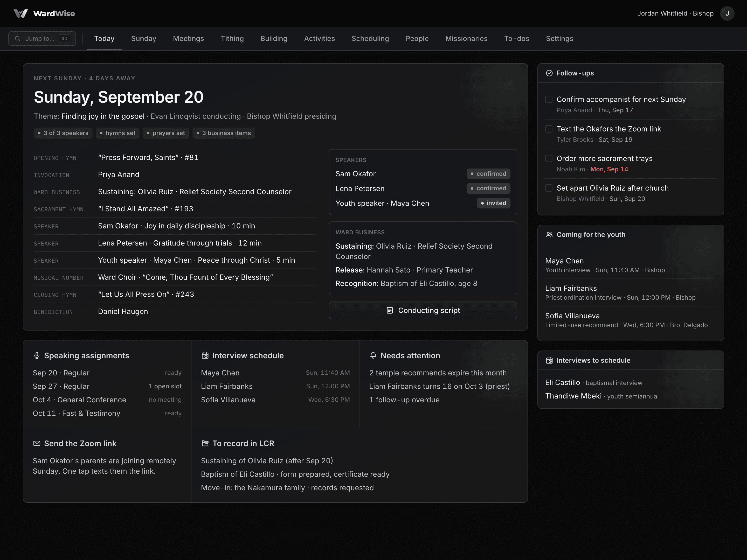Open the Scheduling tab
Viewport: 747px width, 560px height.
point(370,38)
